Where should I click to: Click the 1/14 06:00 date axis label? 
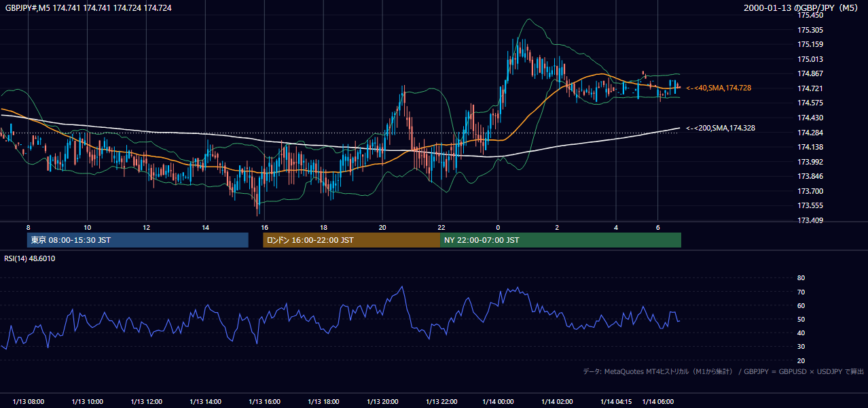[x=657, y=402]
